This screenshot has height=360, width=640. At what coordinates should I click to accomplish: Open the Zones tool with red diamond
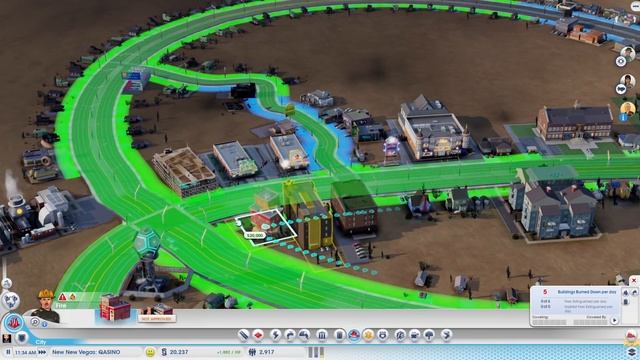click(x=258, y=335)
